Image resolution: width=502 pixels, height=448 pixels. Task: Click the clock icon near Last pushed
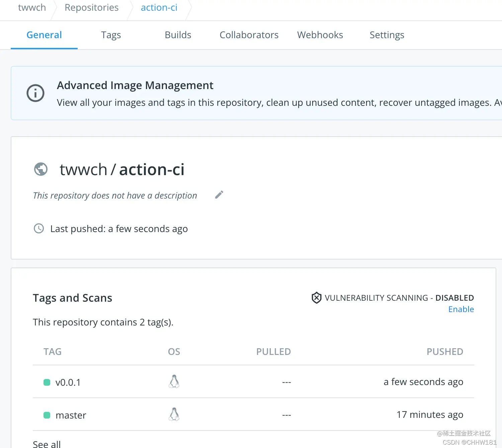[39, 229]
